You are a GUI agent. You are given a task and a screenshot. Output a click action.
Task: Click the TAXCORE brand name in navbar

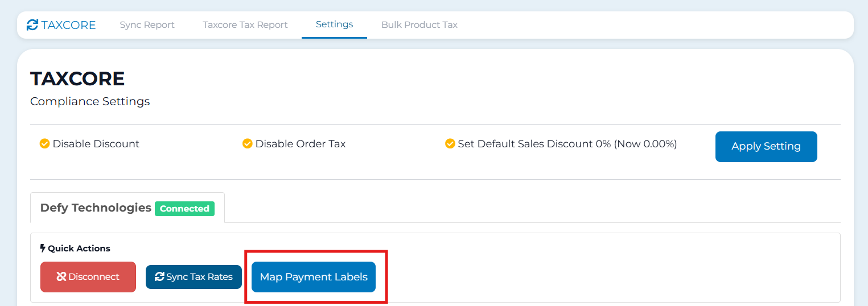[x=68, y=25]
